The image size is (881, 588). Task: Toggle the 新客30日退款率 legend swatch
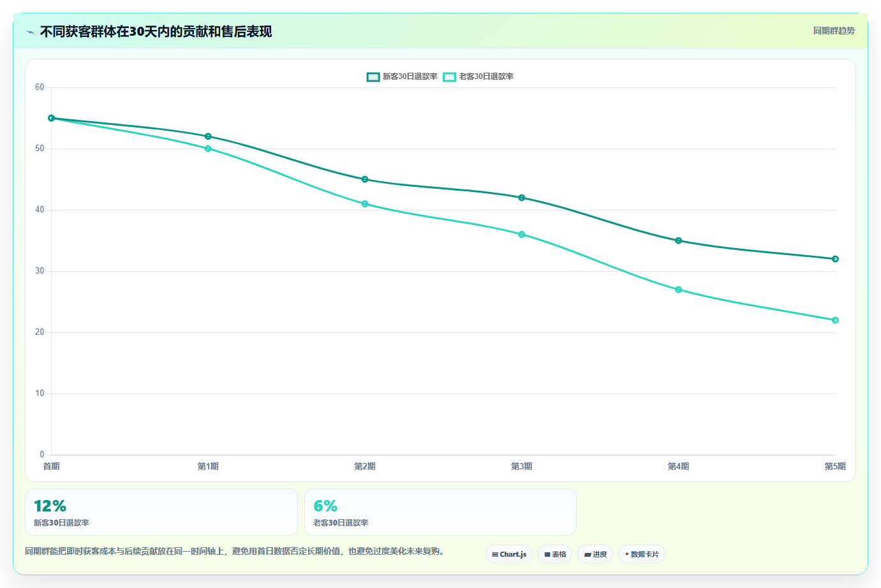pyautogui.click(x=373, y=77)
